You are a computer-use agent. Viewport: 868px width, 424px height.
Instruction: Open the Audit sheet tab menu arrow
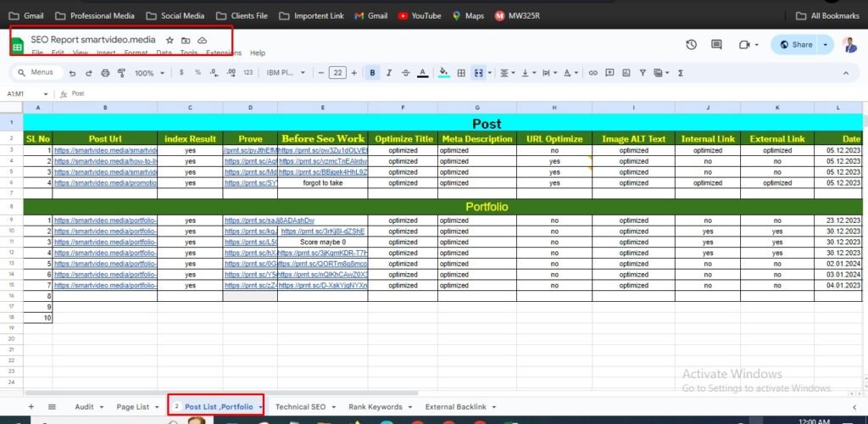[102, 407]
